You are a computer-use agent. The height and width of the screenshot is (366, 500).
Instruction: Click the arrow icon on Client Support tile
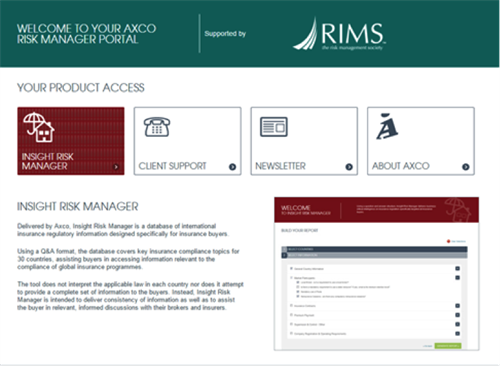pos(232,167)
